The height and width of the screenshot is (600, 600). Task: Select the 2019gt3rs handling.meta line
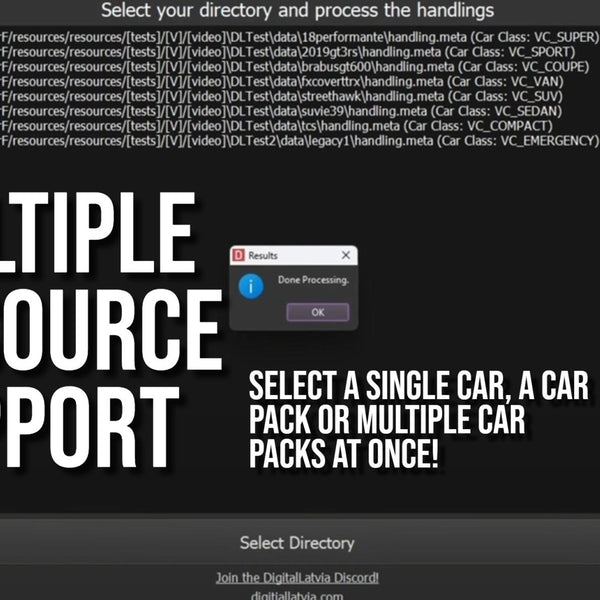tap(288, 52)
